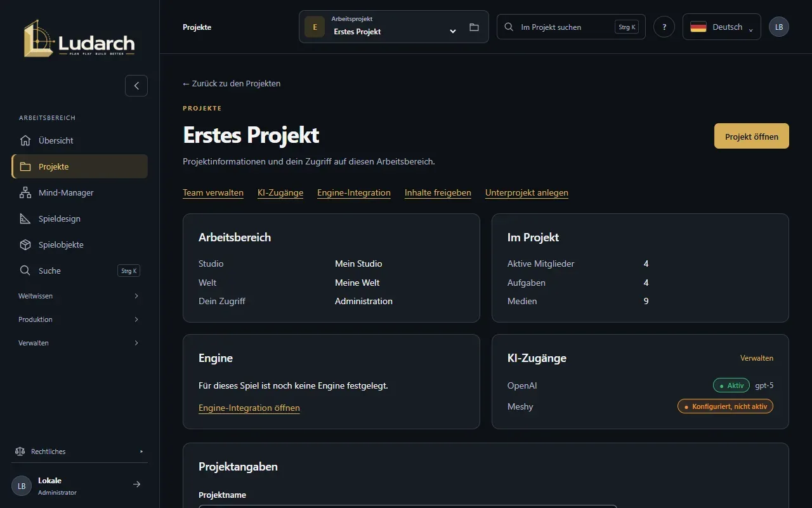Screen dimensions: 812x508
Task: Click the Projektangaben section heading
Action: (x=238, y=466)
